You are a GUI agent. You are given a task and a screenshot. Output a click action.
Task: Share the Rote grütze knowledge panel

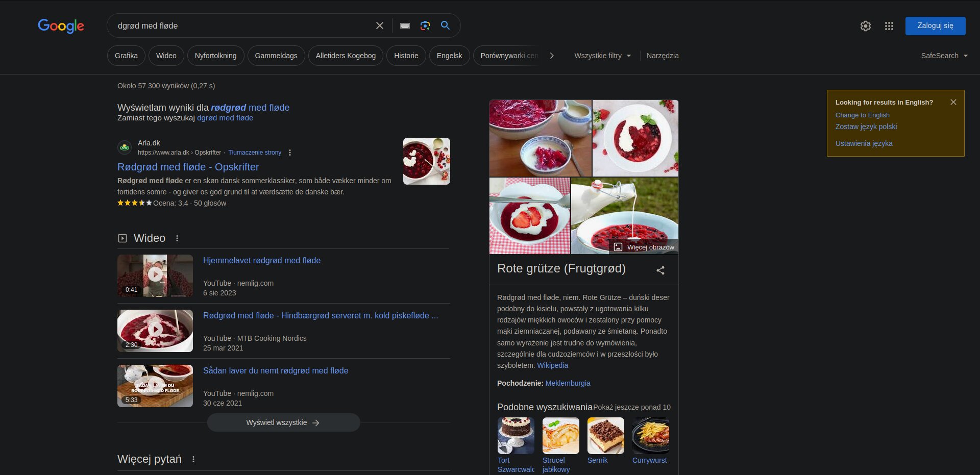click(660, 270)
